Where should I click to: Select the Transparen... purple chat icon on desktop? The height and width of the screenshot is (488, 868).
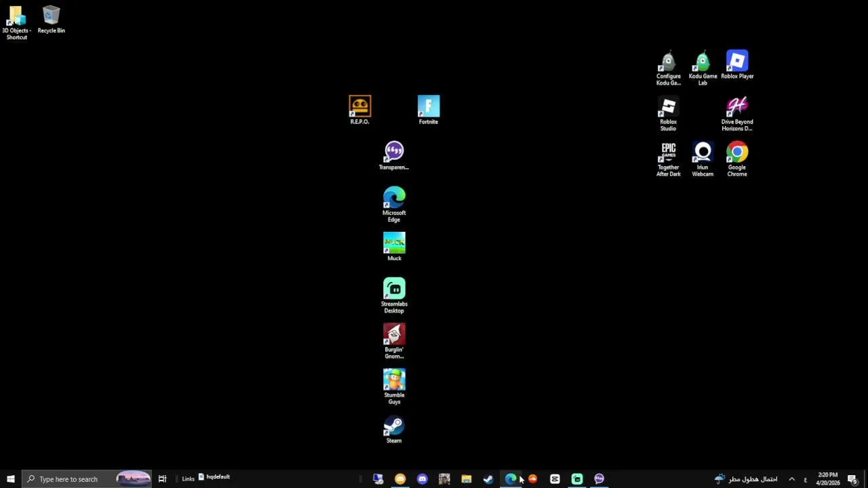pyautogui.click(x=394, y=156)
